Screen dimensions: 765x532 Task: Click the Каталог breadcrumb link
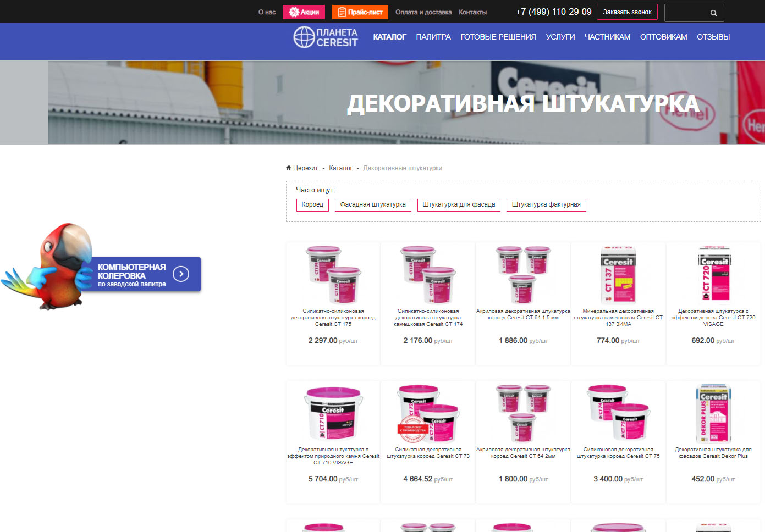340,168
